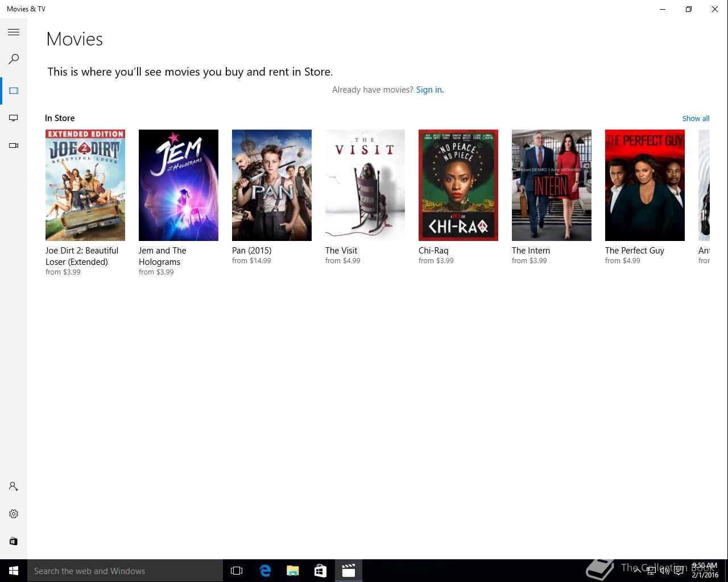Open The Perfect Guy movie poster
The height and width of the screenshot is (582, 728).
645,185
